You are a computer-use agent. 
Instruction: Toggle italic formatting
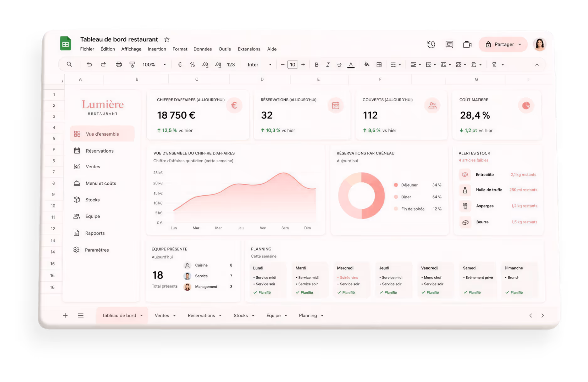[x=328, y=65]
